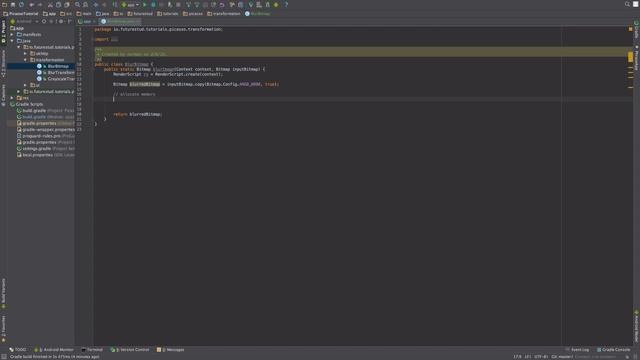Screen dimensions: 640x360
Task: Click the Synchronize icon in the toolbar
Action: click(x=21, y=4)
